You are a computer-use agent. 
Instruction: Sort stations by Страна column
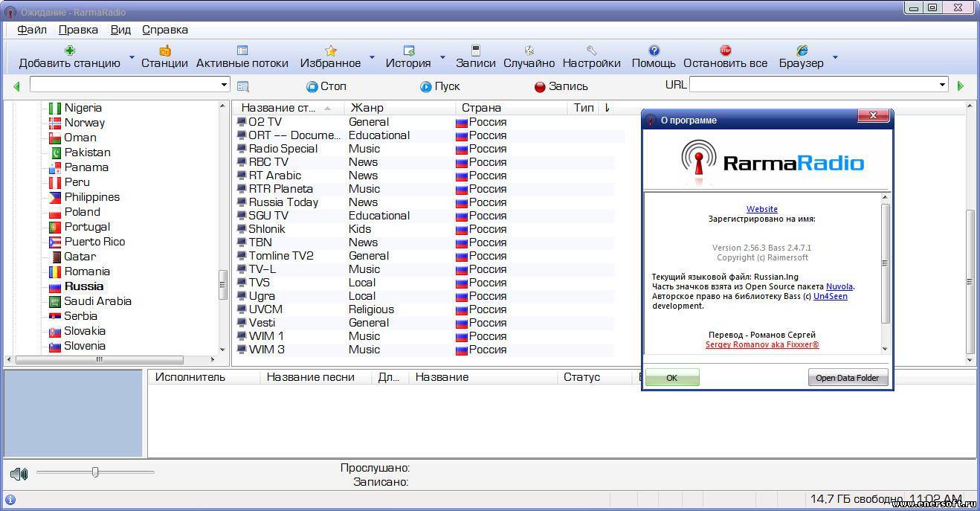(512, 108)
